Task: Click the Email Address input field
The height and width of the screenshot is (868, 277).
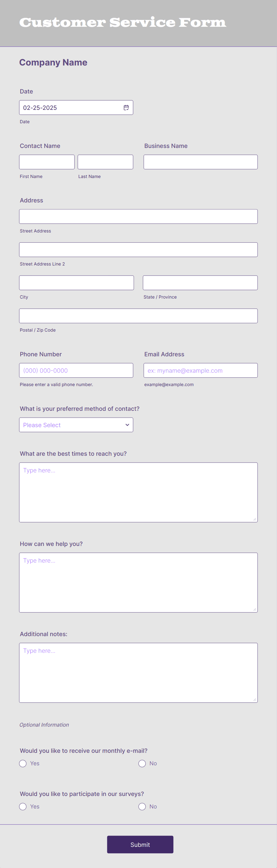Action: click(x=200, y=370)
